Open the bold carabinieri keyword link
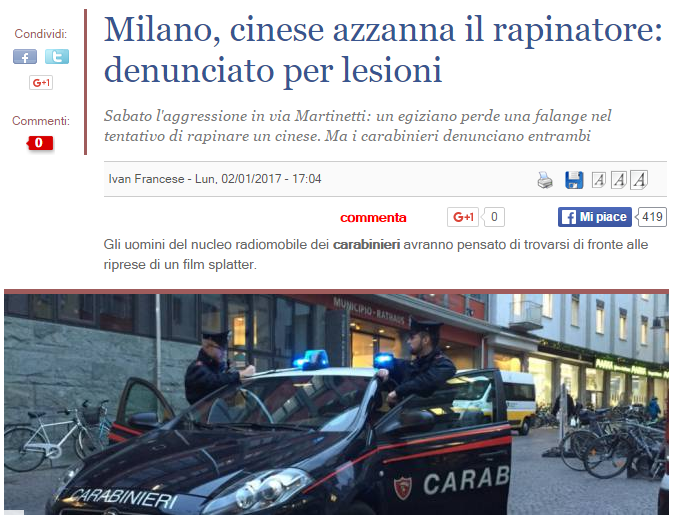 [366, 245]
